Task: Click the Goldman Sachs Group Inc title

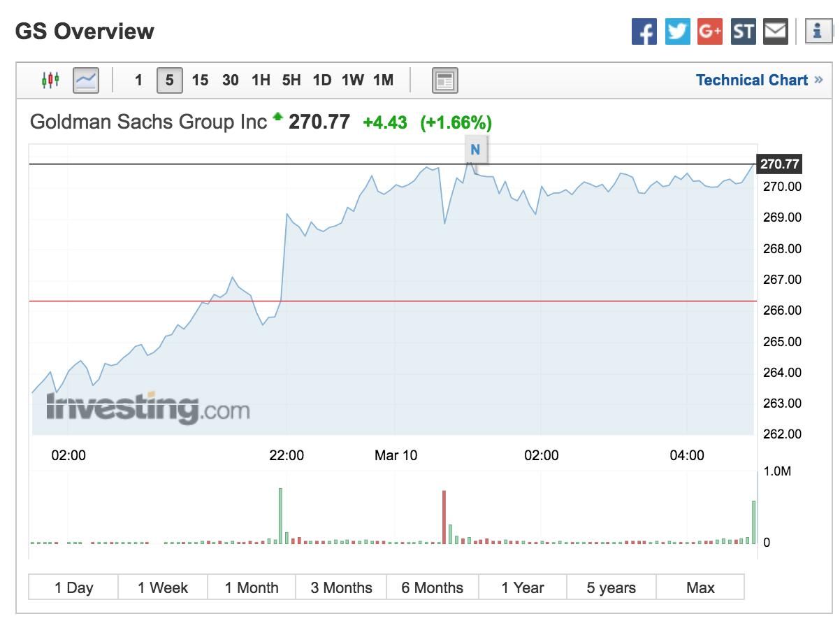Action: (x=149, y=122)
